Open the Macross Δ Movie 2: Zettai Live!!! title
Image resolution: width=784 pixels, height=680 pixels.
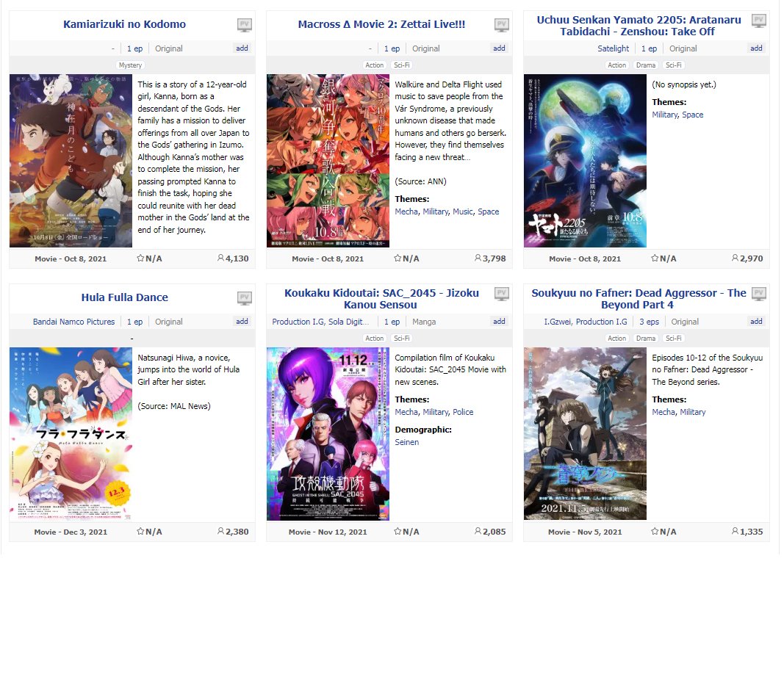point(381,24)
